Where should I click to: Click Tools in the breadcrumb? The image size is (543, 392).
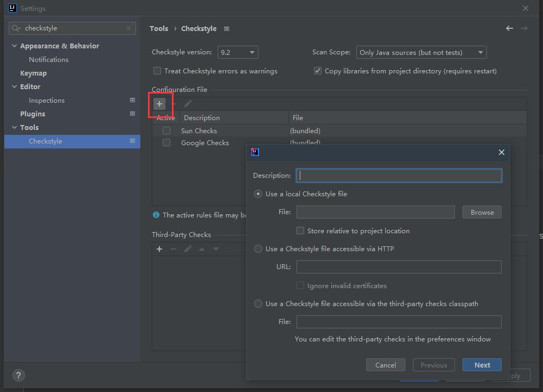[159, 28]
